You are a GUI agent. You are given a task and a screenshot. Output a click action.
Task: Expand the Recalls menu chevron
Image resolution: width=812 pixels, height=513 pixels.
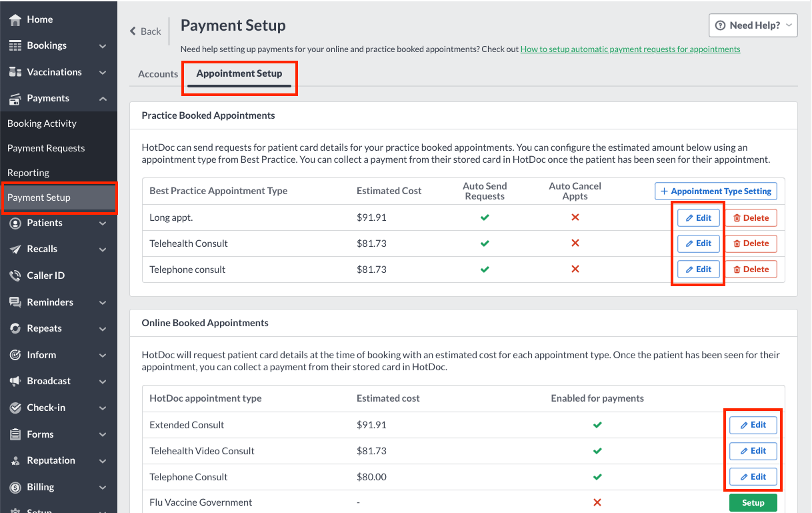point(103,249)
